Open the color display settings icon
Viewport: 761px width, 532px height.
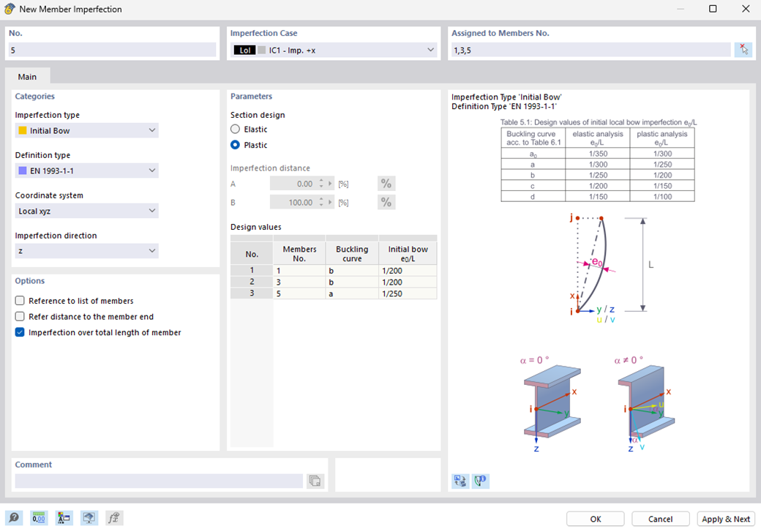click(64, 517)
